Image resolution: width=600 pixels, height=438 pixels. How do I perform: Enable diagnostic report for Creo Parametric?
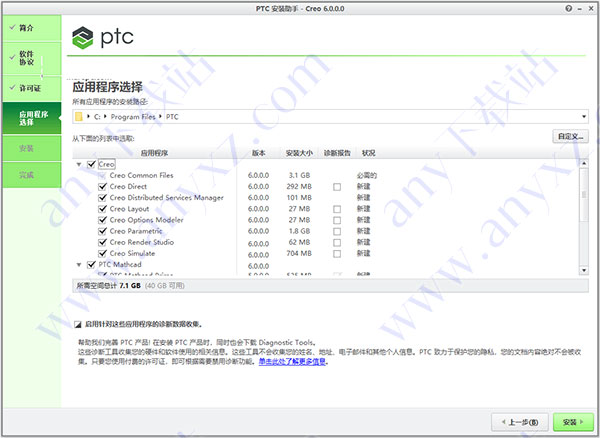337,231
